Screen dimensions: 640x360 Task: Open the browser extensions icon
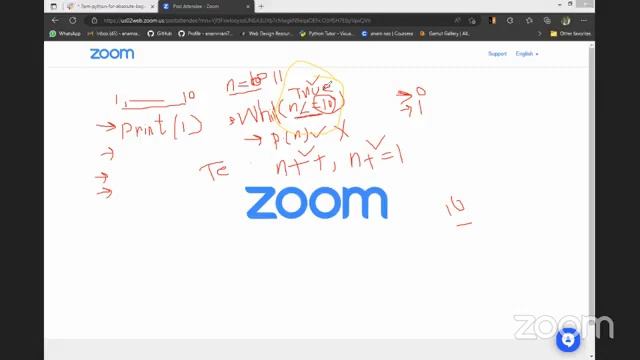click(510, 20)
